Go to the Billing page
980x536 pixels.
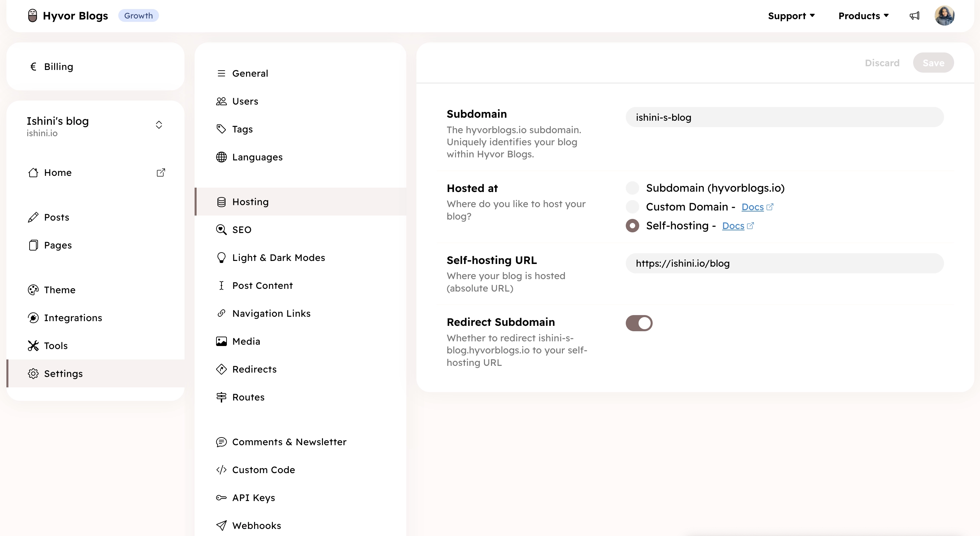[95, 67]
